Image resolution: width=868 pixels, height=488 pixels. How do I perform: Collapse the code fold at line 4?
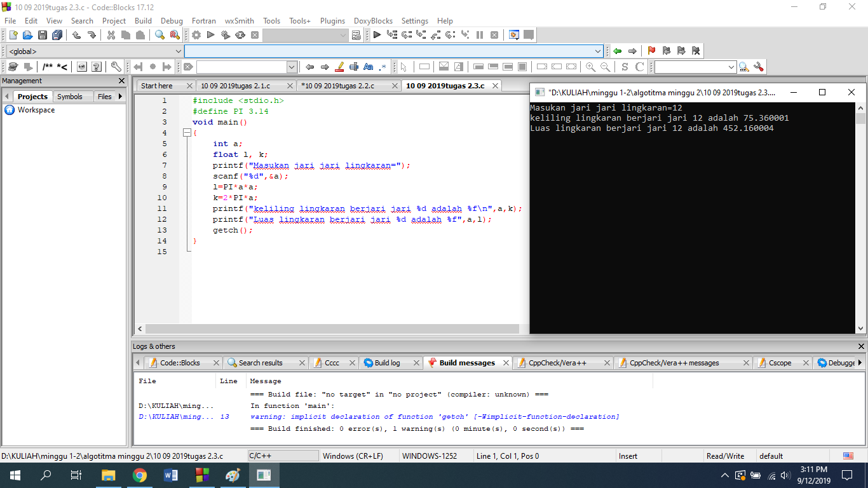[x=187, y=133]
